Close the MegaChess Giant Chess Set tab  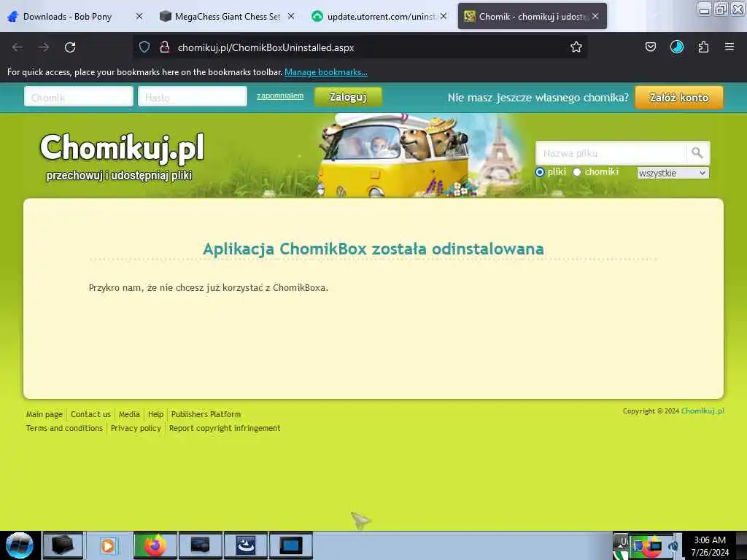click(x=291, y=16)
